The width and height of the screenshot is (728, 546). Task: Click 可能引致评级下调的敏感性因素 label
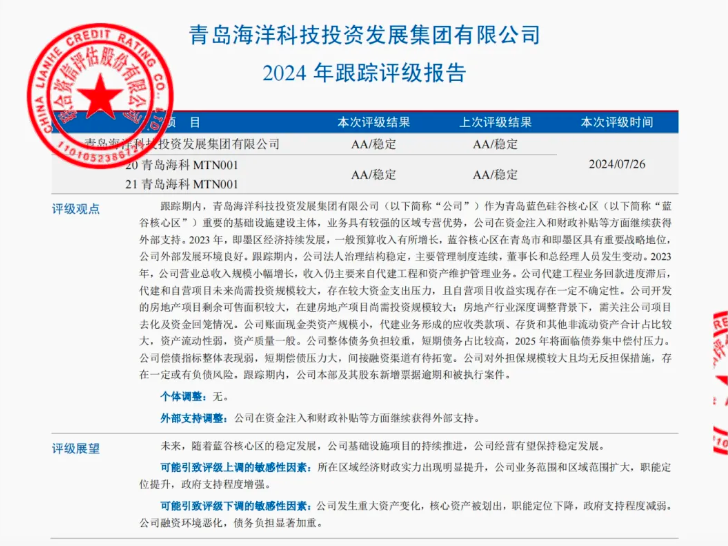point(234,506)
